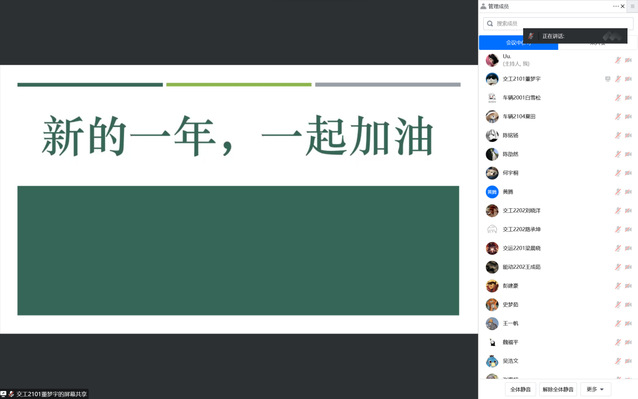
Task: Click the dark green rectangle on the slide
Action: 238,251
